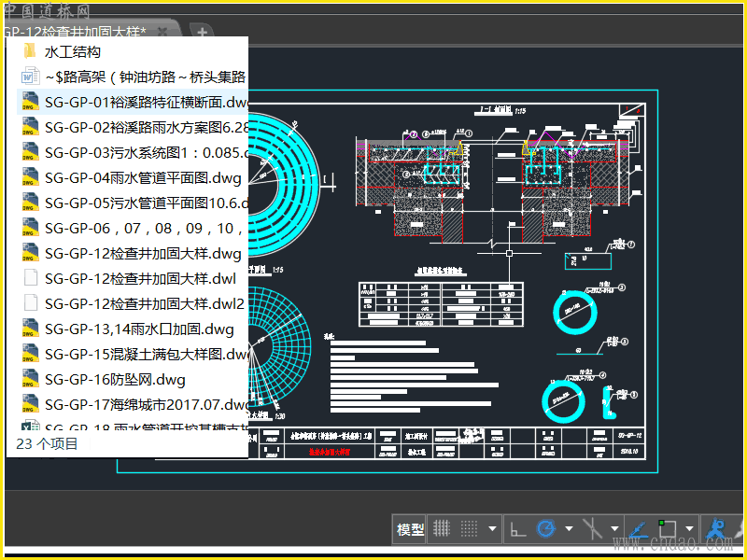The width and height of the screenshot is (747, 560).
Task: Click the isometric drafting icon
Action: 592,529
